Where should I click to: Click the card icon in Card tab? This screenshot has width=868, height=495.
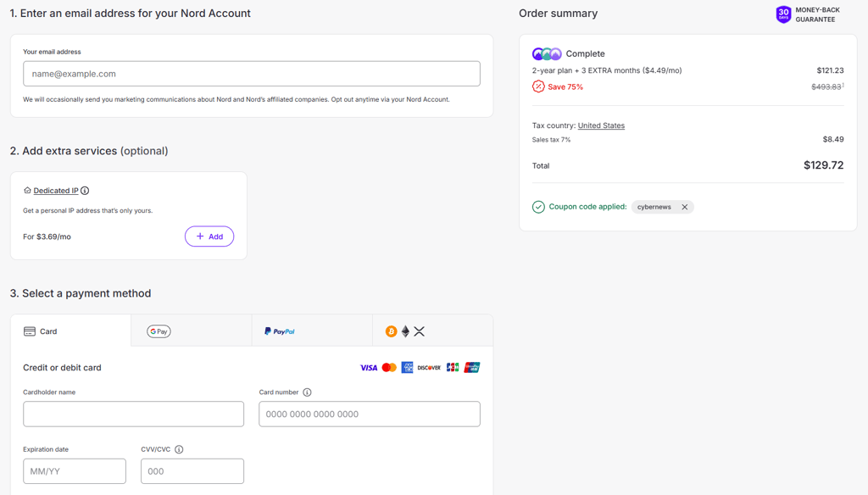point(30,331)
